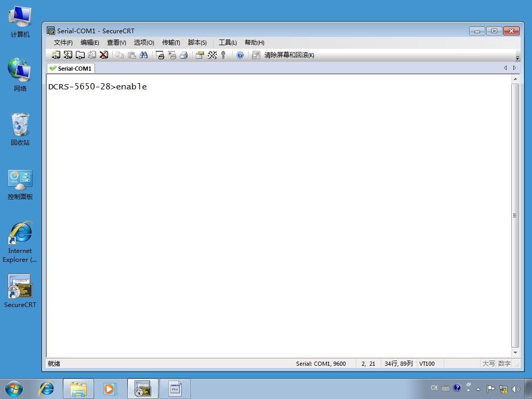Open the 文件(F) menu
Viewport: 532px width, 399px height.
(x=63, y=43)
